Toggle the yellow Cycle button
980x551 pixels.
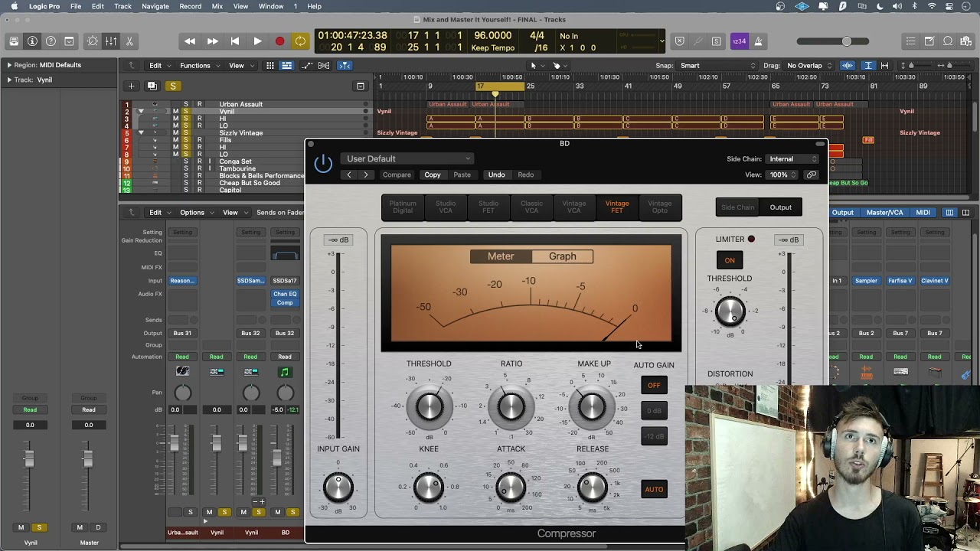pyautogui.click(x=301, y=41)
